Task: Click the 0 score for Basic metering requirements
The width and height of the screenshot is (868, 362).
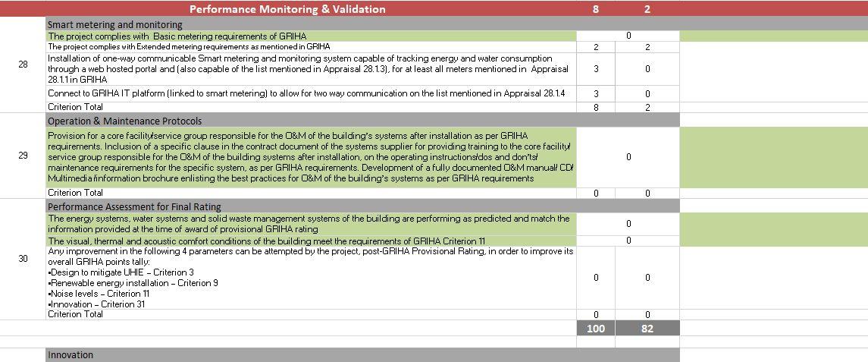Action: pos(628,36)
